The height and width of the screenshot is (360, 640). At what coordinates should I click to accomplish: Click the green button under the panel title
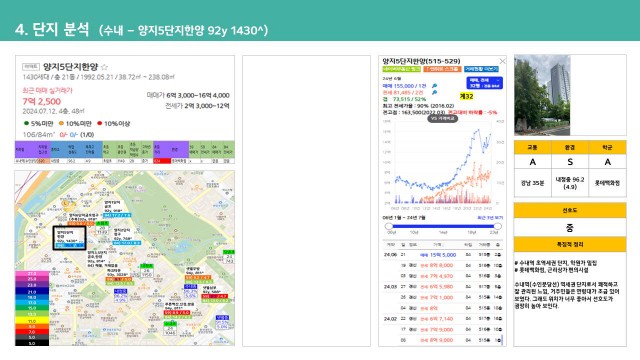(401, 69)
